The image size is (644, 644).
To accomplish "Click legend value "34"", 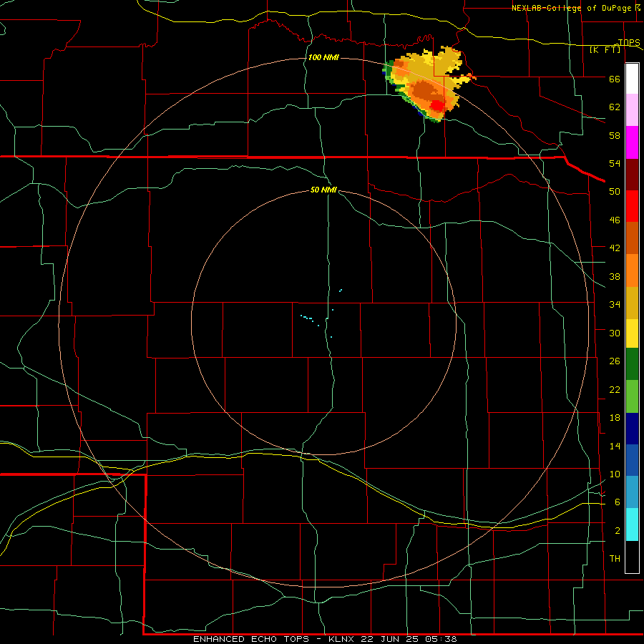I will [615, 304].
